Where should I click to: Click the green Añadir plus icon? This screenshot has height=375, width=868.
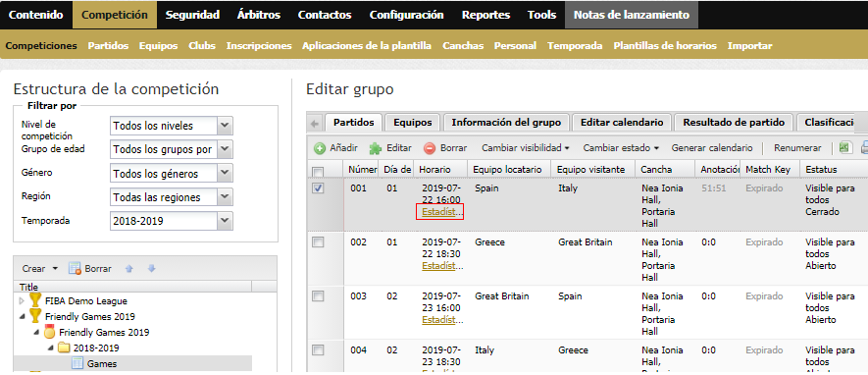320,148
